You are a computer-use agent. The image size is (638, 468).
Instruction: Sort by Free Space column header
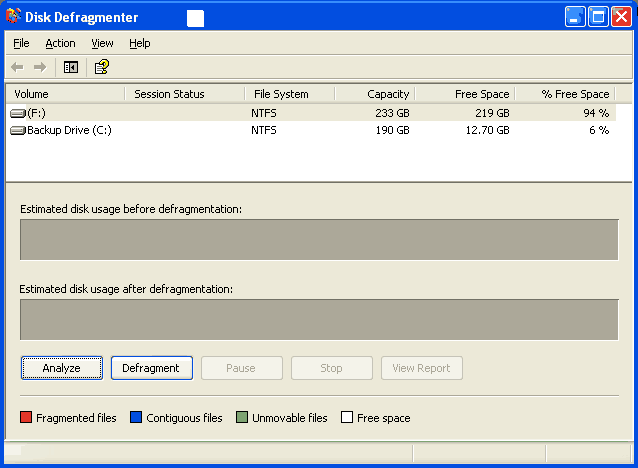[x=465, y=94]
